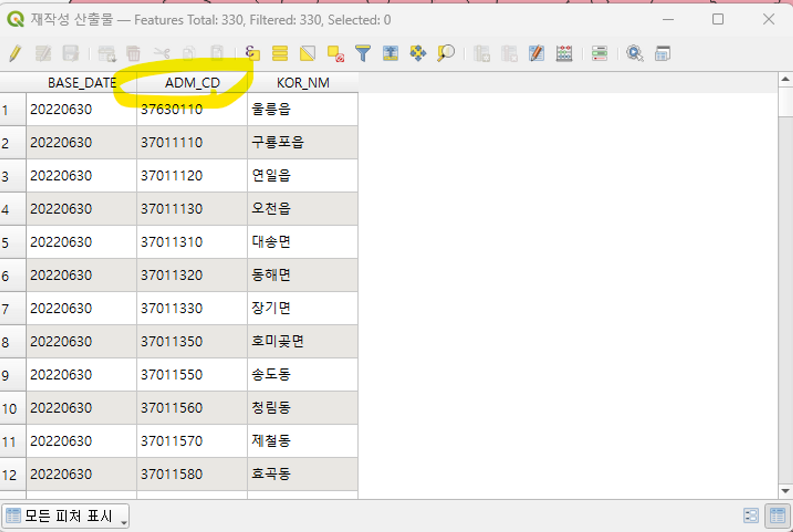Click the Select all features icon
This screenshot has width=793, height=532.
280,53
